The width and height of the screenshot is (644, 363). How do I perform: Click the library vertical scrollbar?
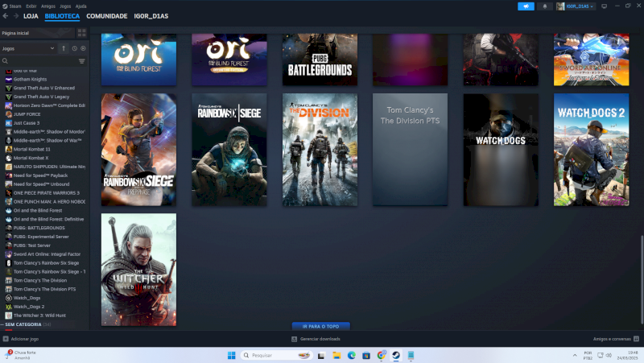point(642,279)
